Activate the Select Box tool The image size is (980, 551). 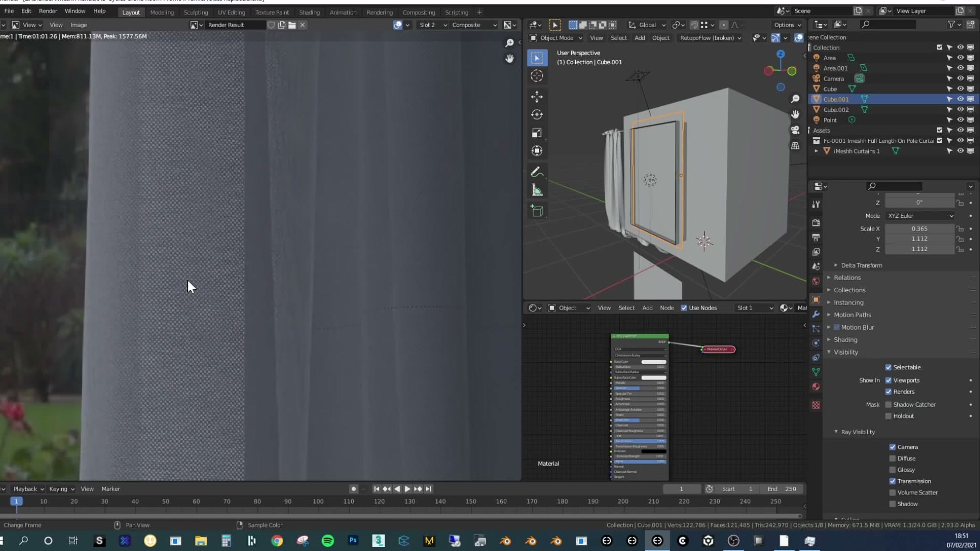[x=536, y=58]
